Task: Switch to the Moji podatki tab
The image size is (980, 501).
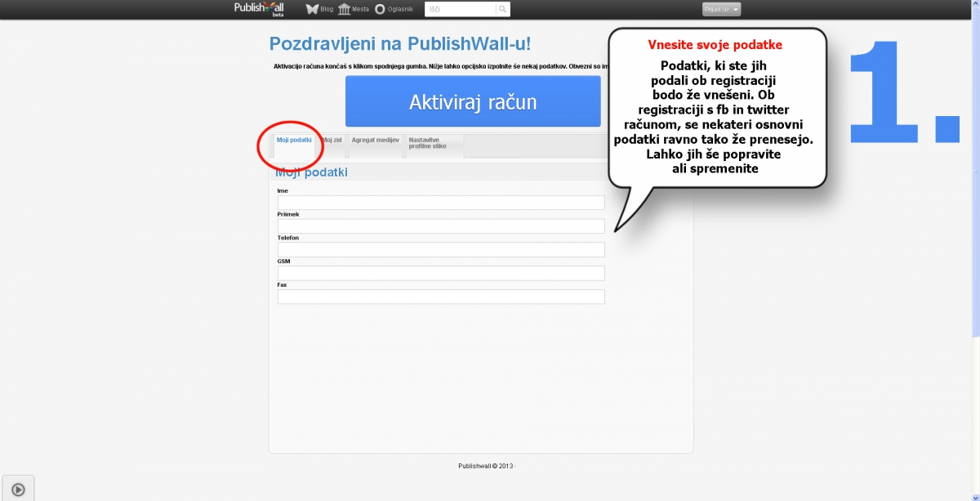Action: point(294,141)
